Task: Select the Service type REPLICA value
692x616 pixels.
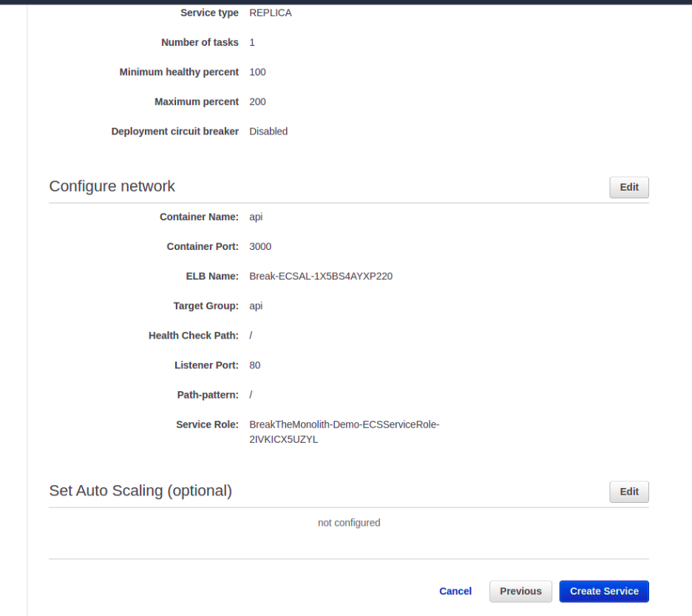Action: click(x=270, y=13)
